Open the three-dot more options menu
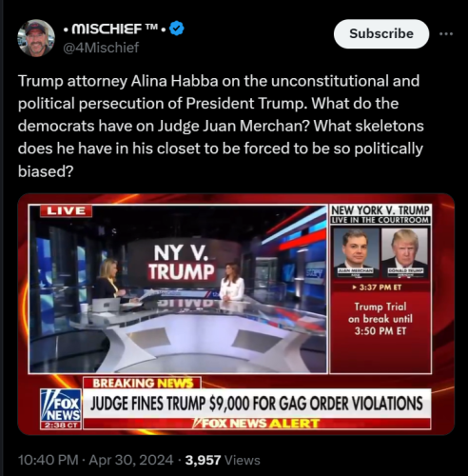The image size is (468, 476). click(446, 33)
